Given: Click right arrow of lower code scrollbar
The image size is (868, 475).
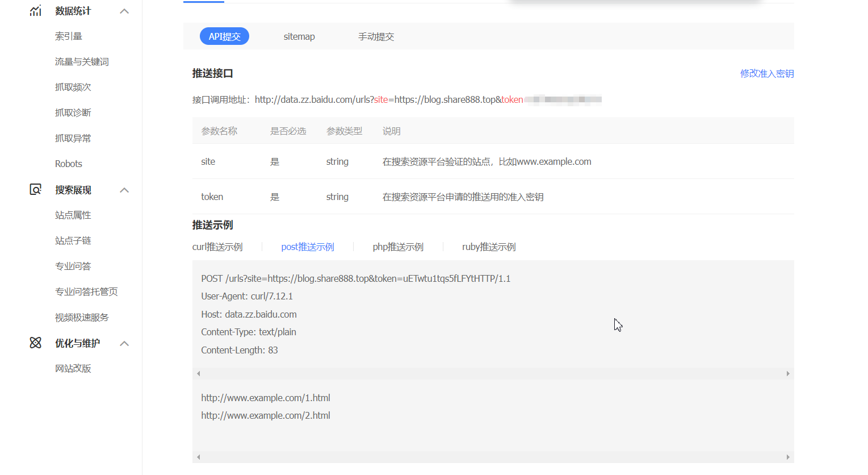Looking at the screenshot, I should click(788, 457).
